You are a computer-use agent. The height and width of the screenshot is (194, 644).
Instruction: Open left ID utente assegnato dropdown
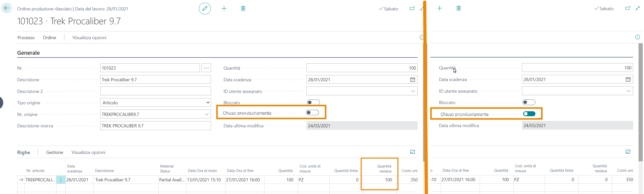coord(413,91)
